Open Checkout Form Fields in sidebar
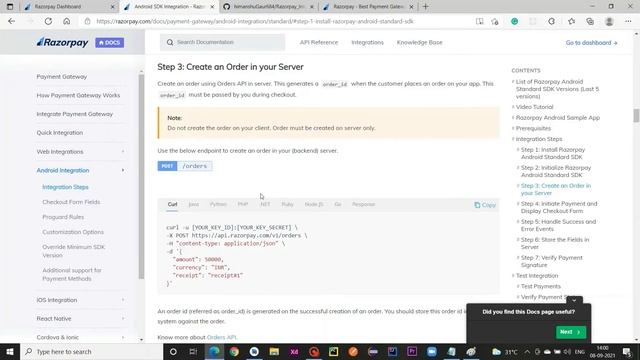This screenshot has height=360, width=640. tap(71, 202)
